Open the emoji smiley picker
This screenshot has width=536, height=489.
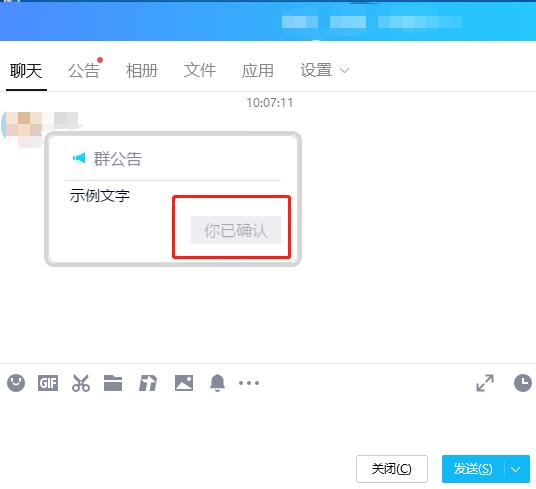pyautogui.click(x=16, y=383)
